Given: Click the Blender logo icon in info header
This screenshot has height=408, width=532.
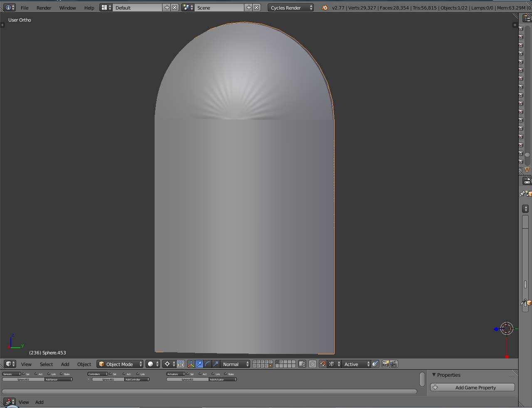Looking at the screenshot, I should (325, 7).
